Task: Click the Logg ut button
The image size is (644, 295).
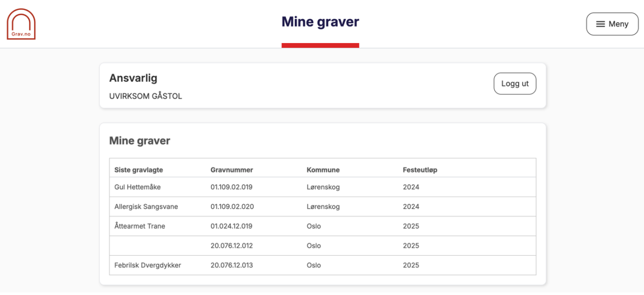Action: [515, 83]
